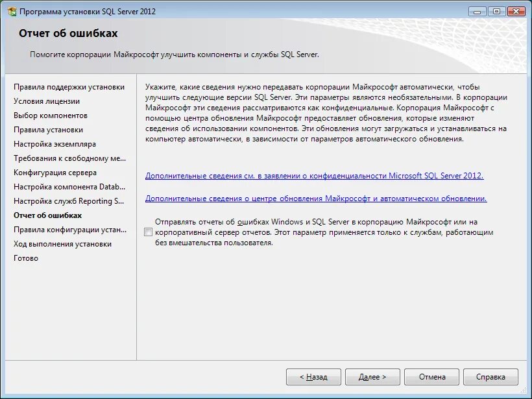The width and height of the screenshot is (532, 399).
Task: Select step Готово
Action: [x=26, y=258]
